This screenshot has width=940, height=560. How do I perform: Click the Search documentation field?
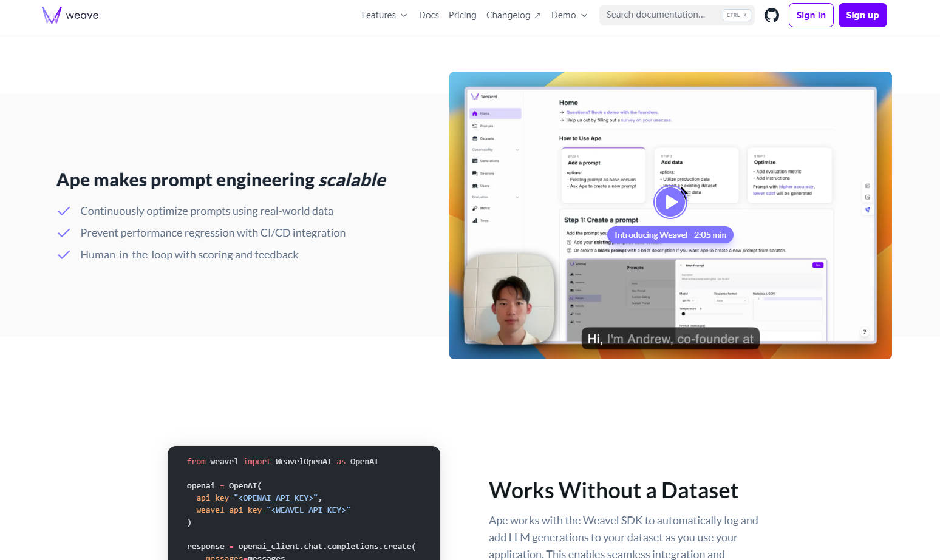(676, 15)
